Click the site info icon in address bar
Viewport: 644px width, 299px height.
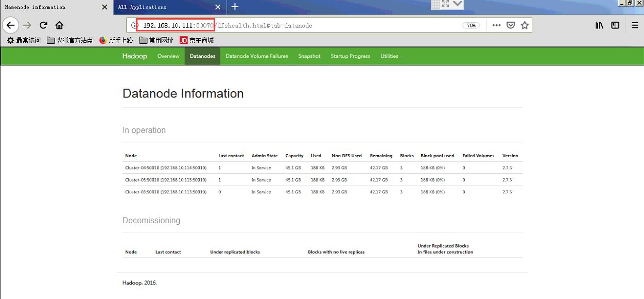(135, 25)
